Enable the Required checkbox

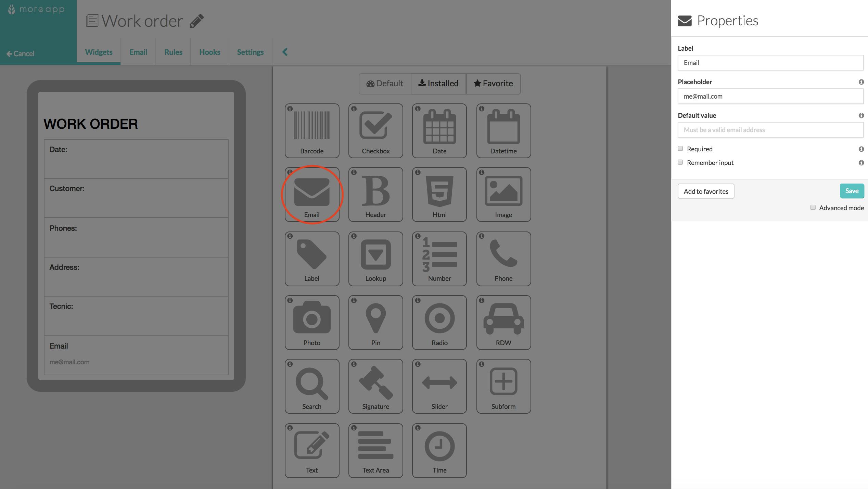tap(680, 149)
